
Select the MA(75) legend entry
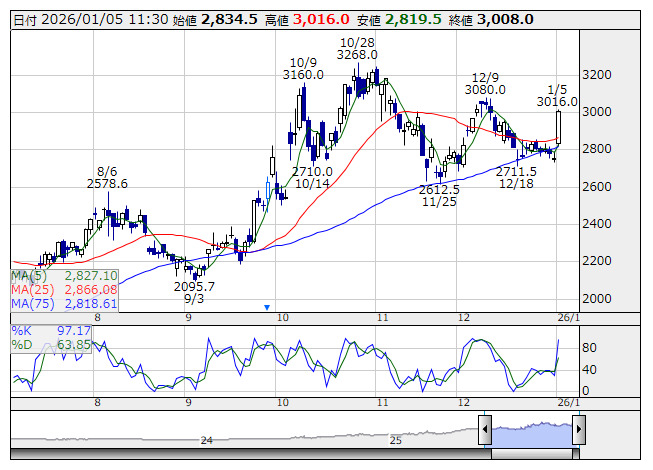tap(64, 303)
